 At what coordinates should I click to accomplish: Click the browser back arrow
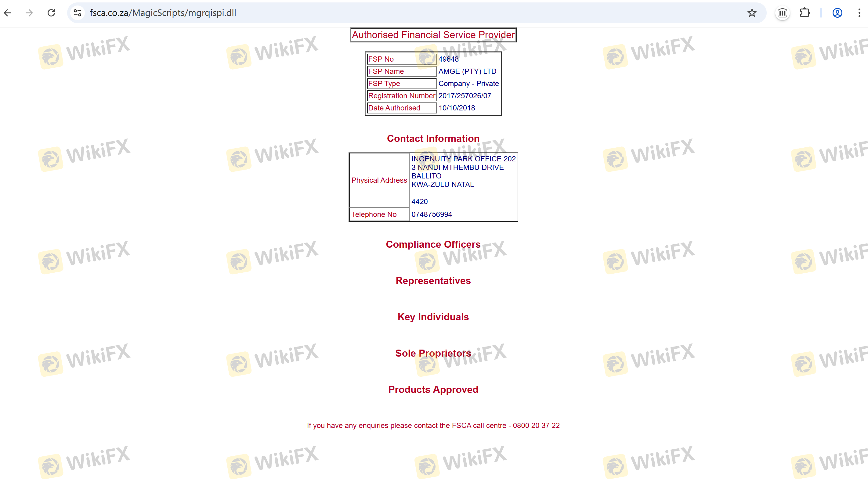(8, 13)
